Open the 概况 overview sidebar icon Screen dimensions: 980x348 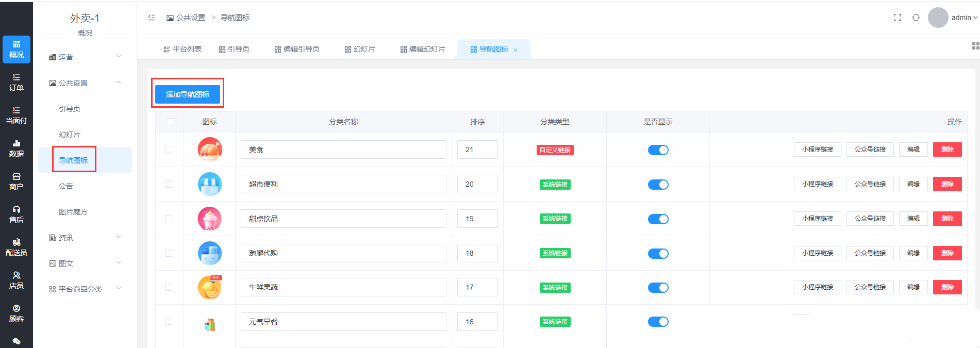tap(16, 49)
